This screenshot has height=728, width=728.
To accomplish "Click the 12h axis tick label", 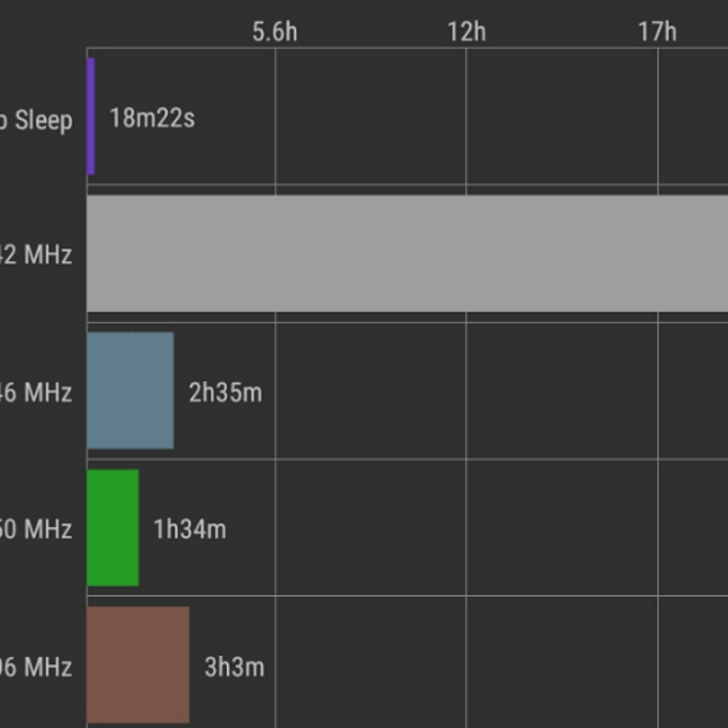I will point(466,32).
